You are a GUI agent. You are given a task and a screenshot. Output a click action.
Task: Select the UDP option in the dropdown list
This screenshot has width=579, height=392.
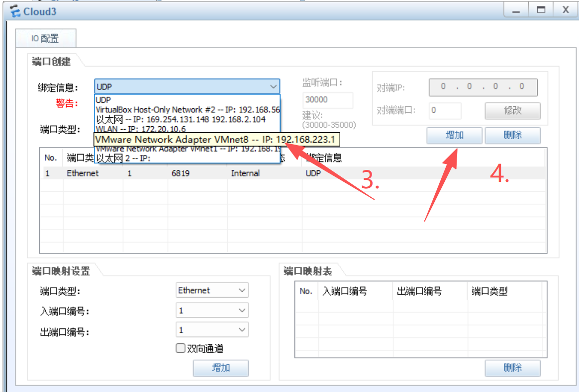coord(187,100)
